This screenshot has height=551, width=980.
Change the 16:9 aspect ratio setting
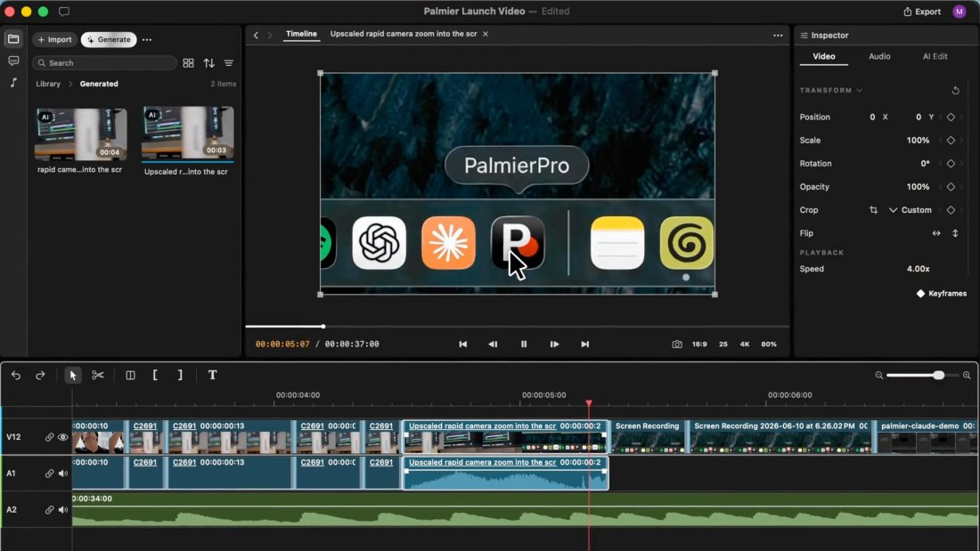[x=699, y=344]
